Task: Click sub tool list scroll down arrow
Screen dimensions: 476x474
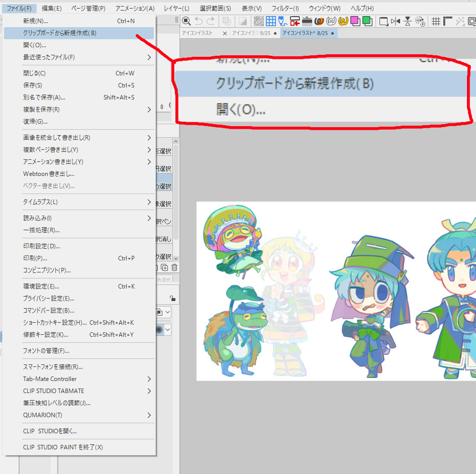Action: (x=176, y=258)
